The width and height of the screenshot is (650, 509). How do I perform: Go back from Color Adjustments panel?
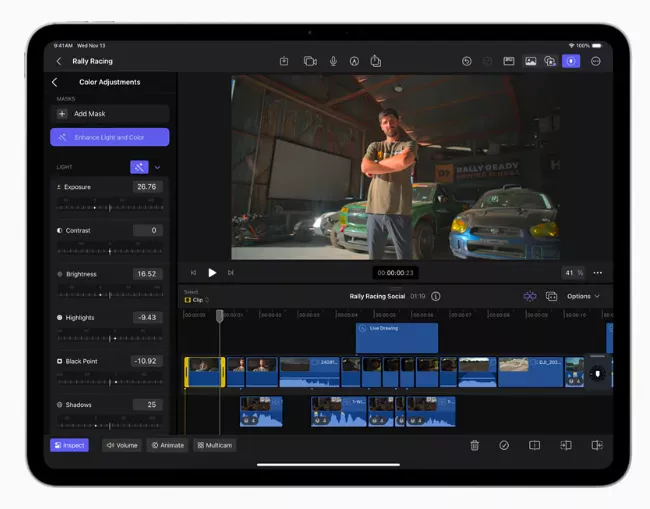[55, 82]
